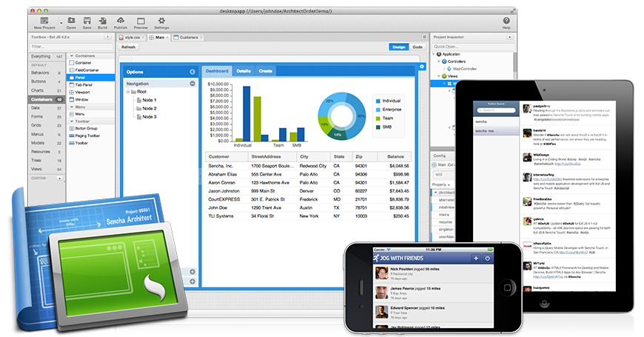Collapse the Controllers tree node
This screenshot has width=644, height=337.
pyautogui.click(x=439, y=61)
